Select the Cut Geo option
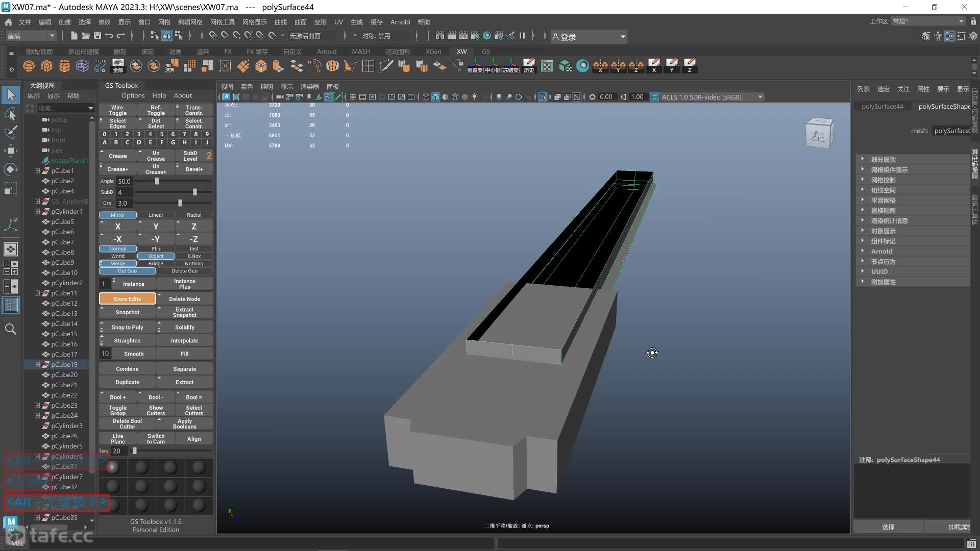Image resolution: width=980 pixels, height=551 pixels. click(x=127, y=271)
